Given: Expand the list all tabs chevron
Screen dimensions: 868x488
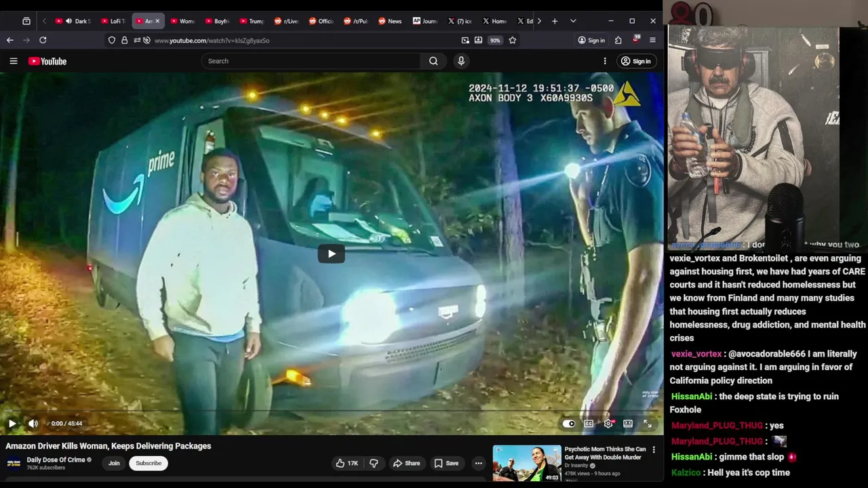Looking at the screenshot, I should 573,21.
